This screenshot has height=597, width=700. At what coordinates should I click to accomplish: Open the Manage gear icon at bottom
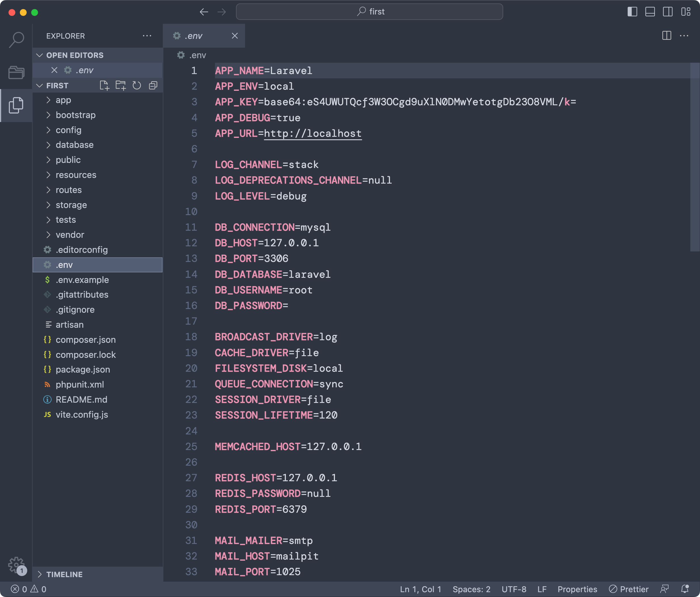(x=16, y=565)
